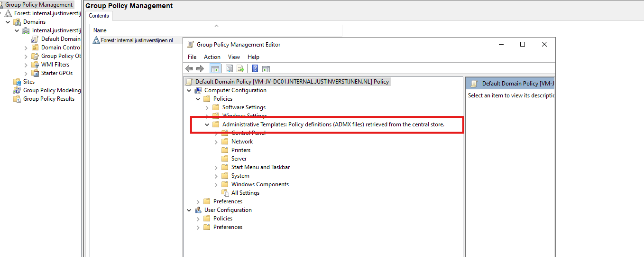Select the All Settings node icon

coord(225,193)
